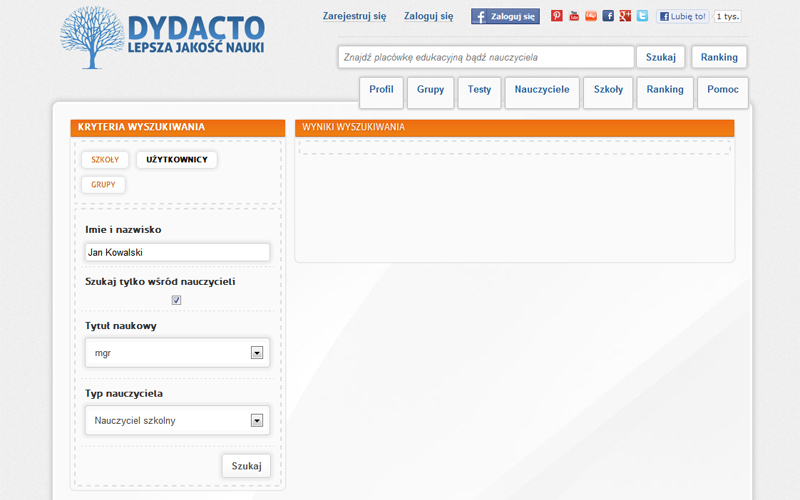The image size is (800, 500).
Task: Open the Profil tab
Action: [381, 92]
